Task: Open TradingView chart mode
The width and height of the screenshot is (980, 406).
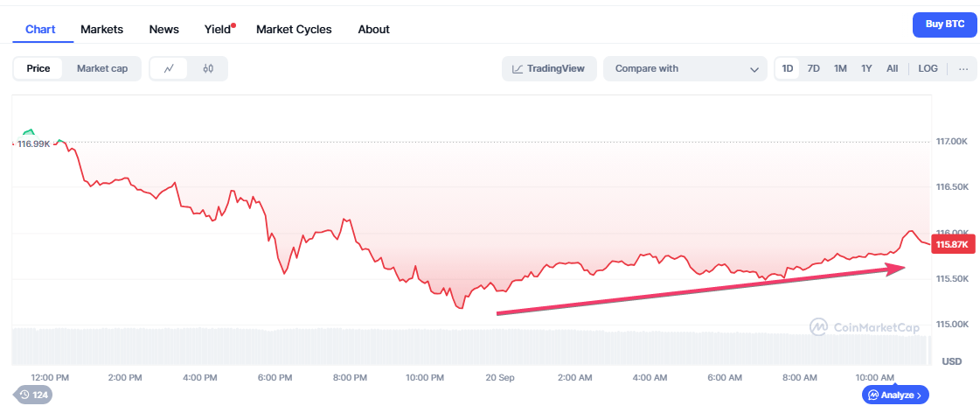Action: pyautogui.click(x=549, y=69)
